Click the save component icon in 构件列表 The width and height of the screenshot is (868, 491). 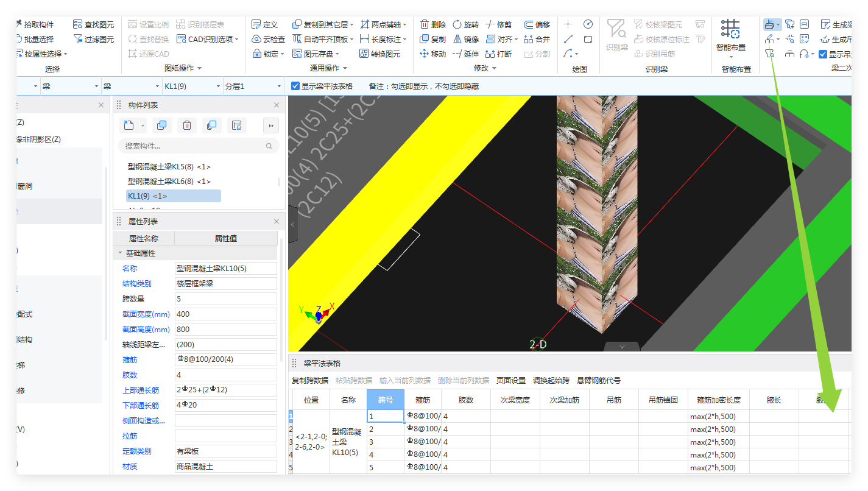click(237, 125)
